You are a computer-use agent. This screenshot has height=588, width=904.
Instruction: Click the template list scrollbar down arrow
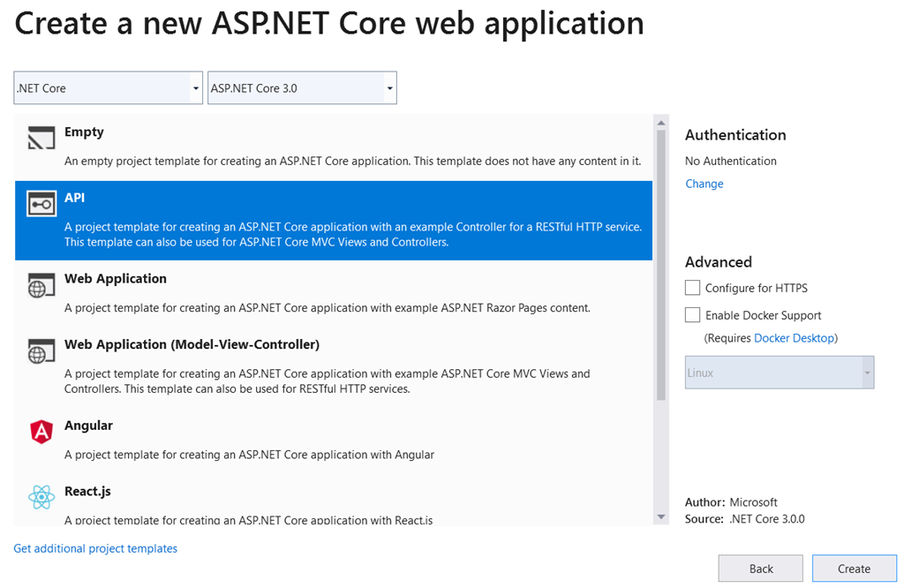(660, 516)
